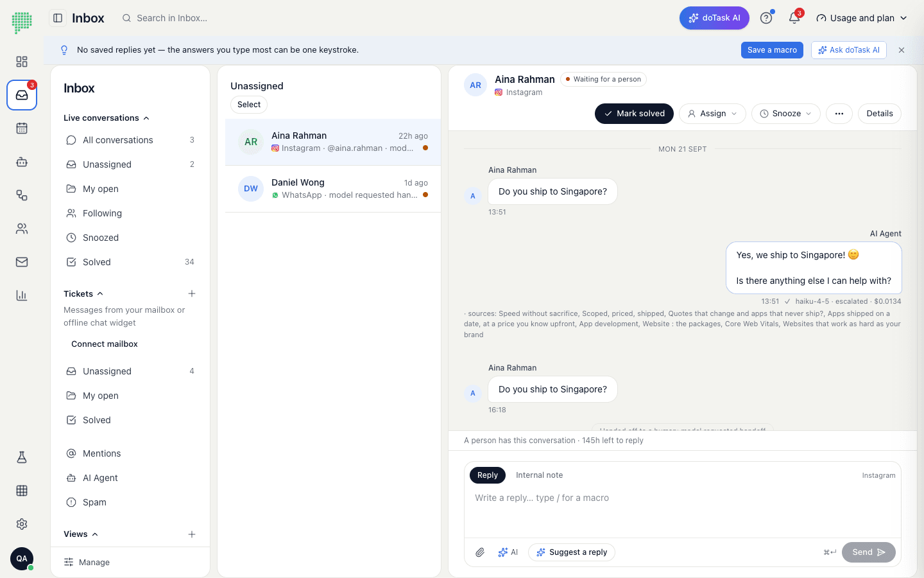Open Mentions in the sidebar
924x578 pixels.
click(x=130, y=453)
